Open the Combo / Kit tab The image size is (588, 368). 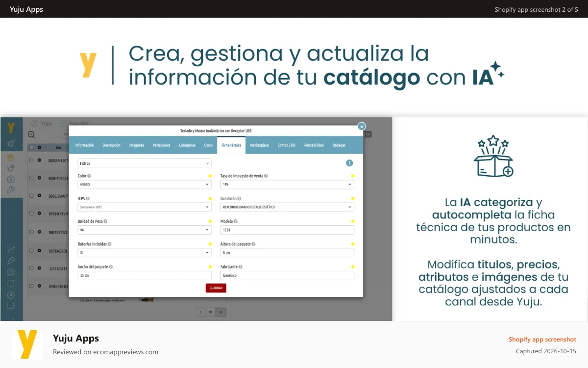click(287, 145)
